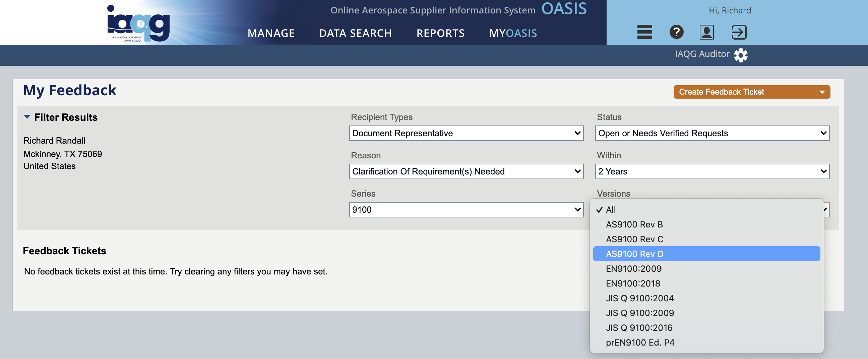Open the user profile icon
Image resolution: width=868 pixels, height=359 pixels.
click(x=706, y=32)
